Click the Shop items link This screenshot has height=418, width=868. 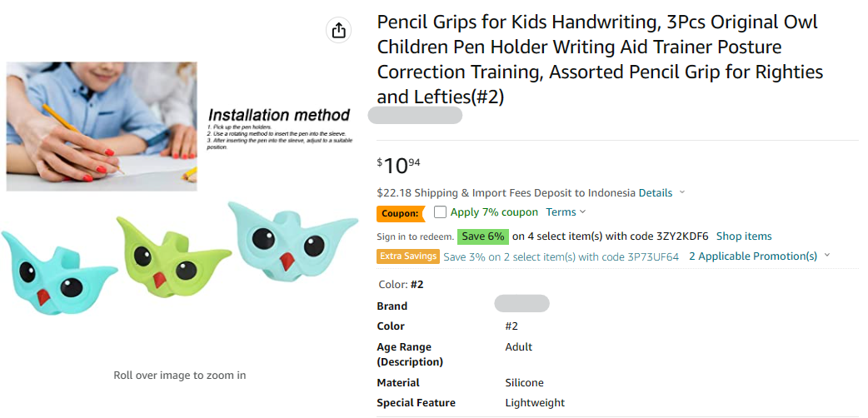tap(744, 236)
